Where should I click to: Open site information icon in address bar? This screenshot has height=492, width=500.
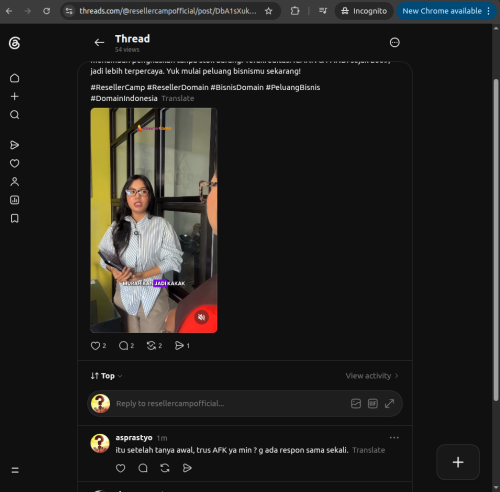(69, 11)
